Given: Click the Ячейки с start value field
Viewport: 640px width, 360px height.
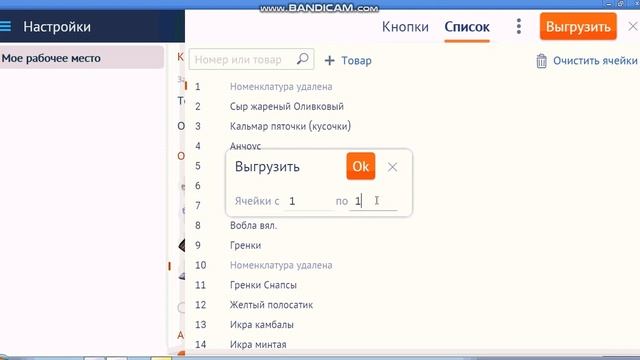Looking at the screenshot, I should click(x=308, y=201).
